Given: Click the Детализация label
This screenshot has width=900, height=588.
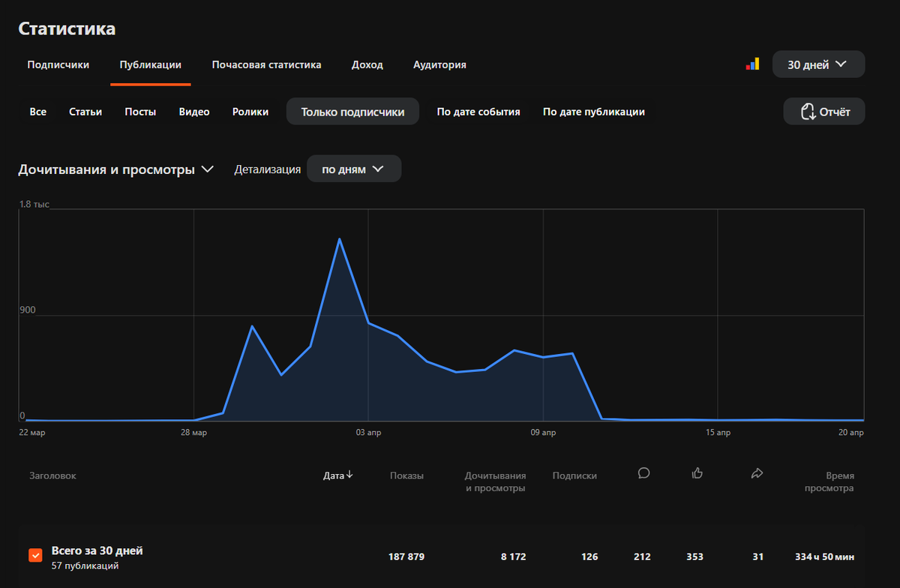Looking at the screenshot, I should (268, 169).
